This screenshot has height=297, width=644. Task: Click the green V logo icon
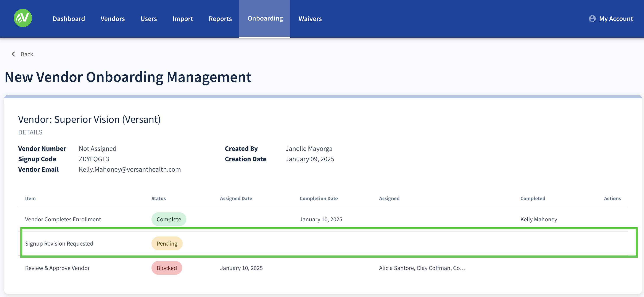click(23, 18)
